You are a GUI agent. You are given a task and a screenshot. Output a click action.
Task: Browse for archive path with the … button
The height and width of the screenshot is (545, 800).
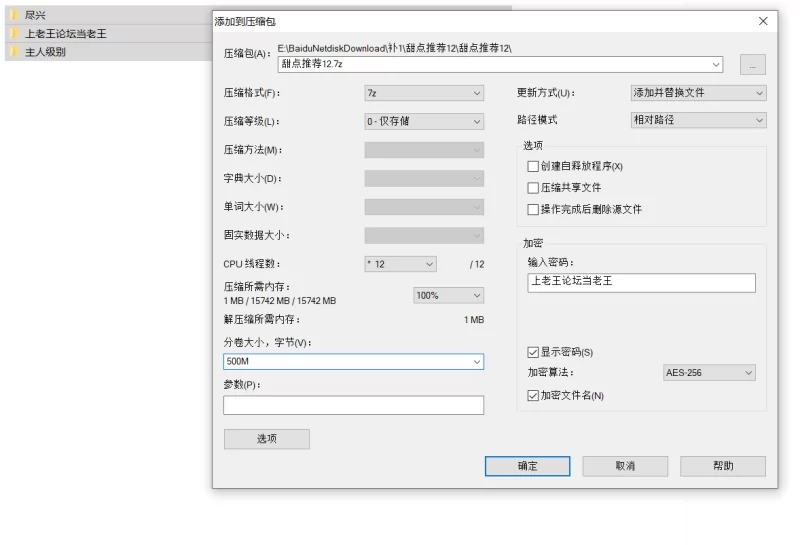753,65
